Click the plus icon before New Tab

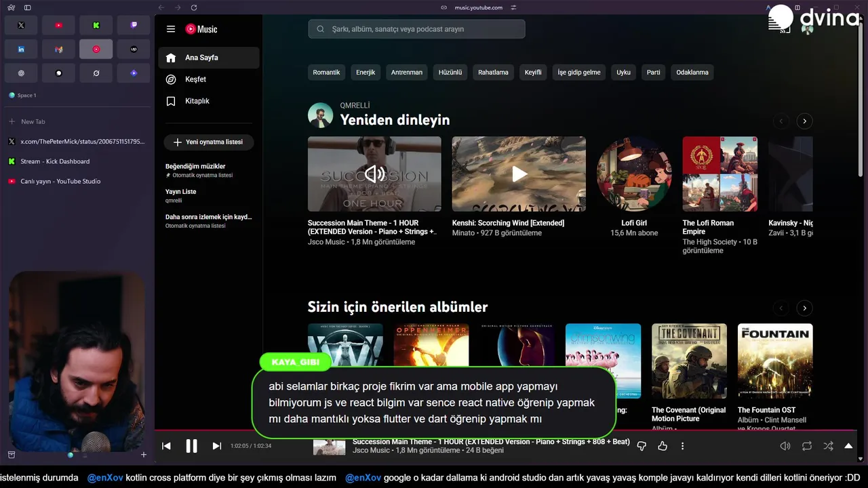point(12,121)
